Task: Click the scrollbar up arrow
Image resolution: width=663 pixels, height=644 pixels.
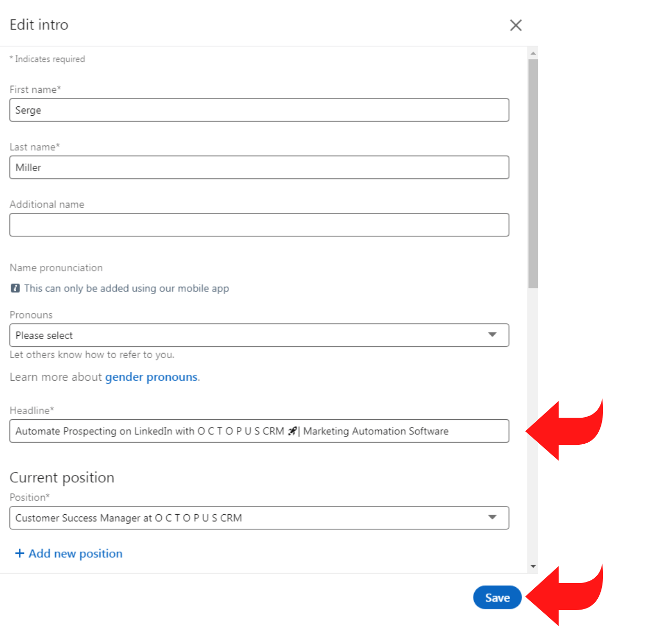Action: [x=533, y=53]
